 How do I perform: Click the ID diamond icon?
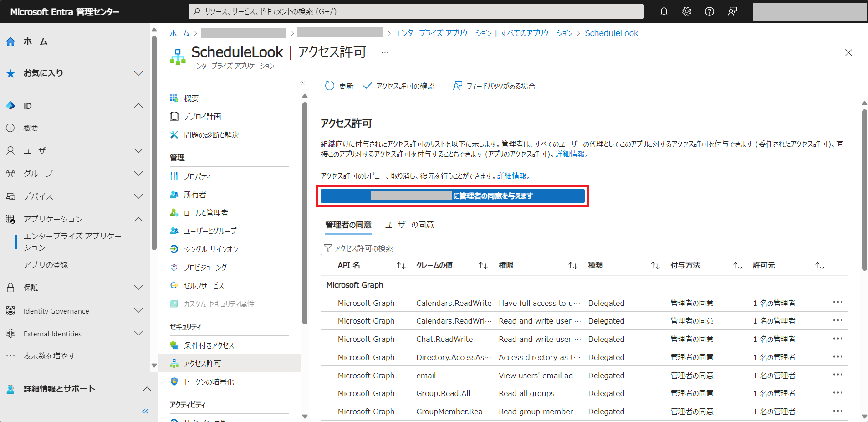click(10, 106)
